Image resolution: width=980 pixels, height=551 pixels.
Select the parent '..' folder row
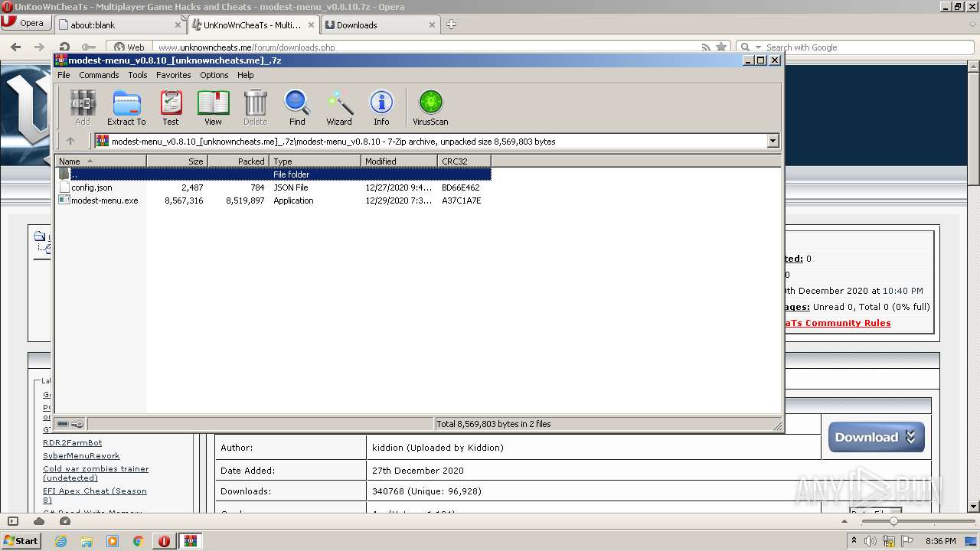point(273,174)
